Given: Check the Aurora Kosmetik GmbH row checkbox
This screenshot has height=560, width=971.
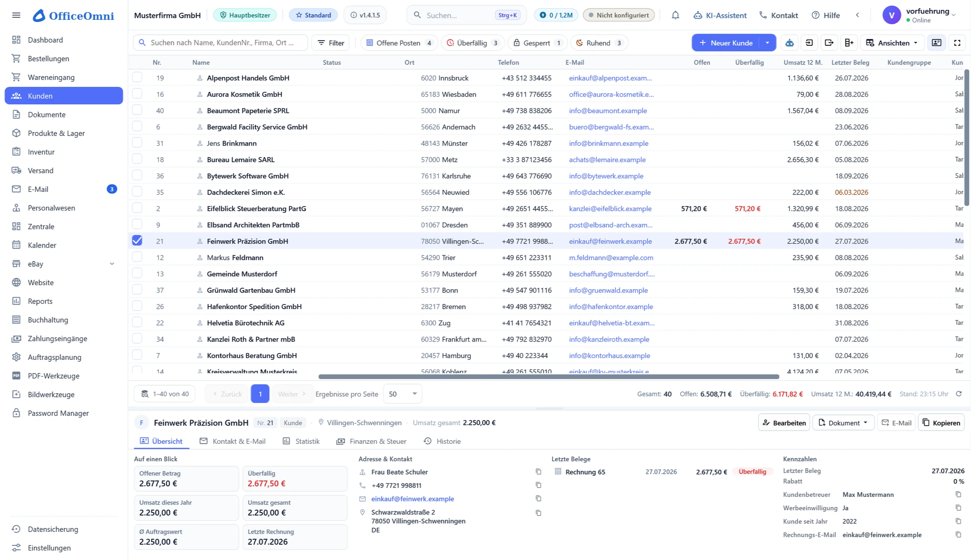Looking at the screenshot, I should pyautogui.click(x=137, y=93).
